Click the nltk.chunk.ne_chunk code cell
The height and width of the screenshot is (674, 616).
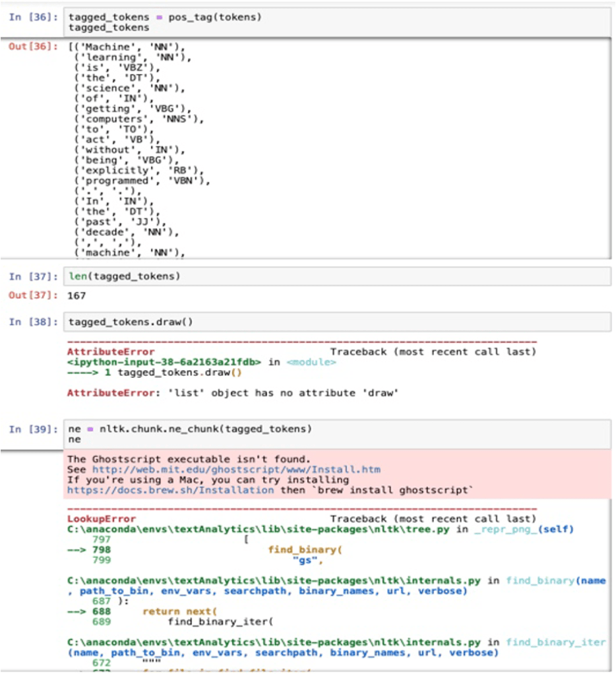point(330,433)
